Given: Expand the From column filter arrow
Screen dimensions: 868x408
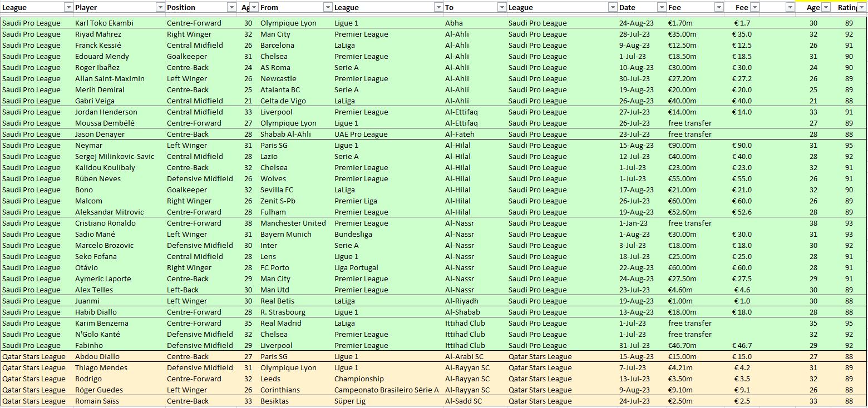Looking at the screenshot, I should 328,7.
